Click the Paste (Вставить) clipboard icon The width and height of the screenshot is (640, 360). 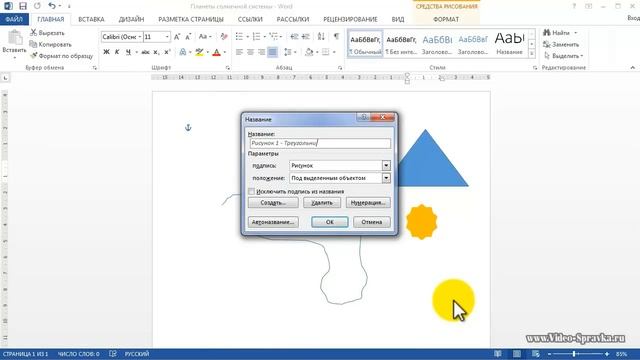pyautogui.click(x=15, y=39)
